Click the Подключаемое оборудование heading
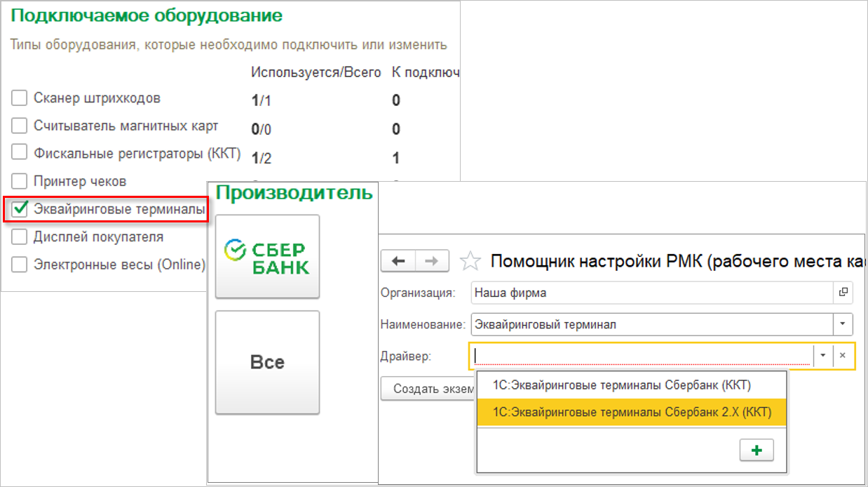 (147, 15)
